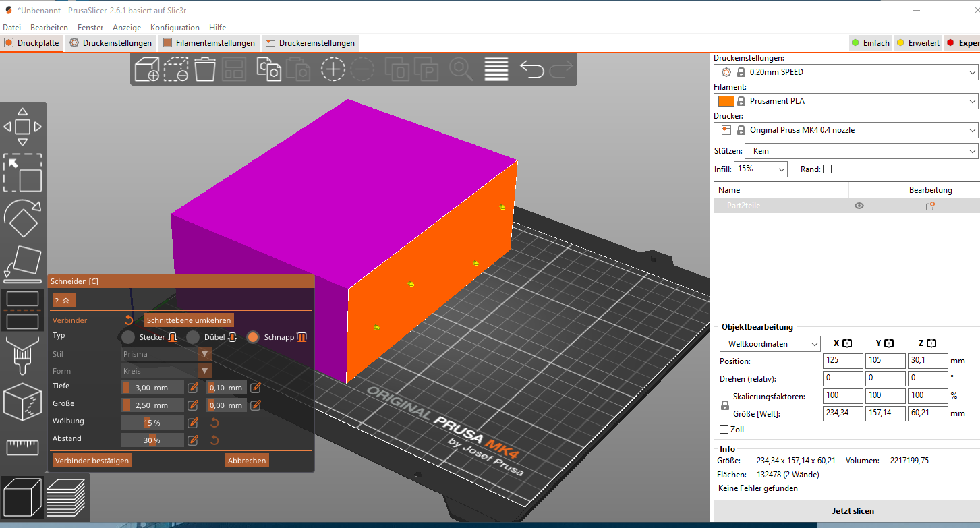Switch to sliced layers preview icon
Screen dimensions: 980x528
[66, 496]
